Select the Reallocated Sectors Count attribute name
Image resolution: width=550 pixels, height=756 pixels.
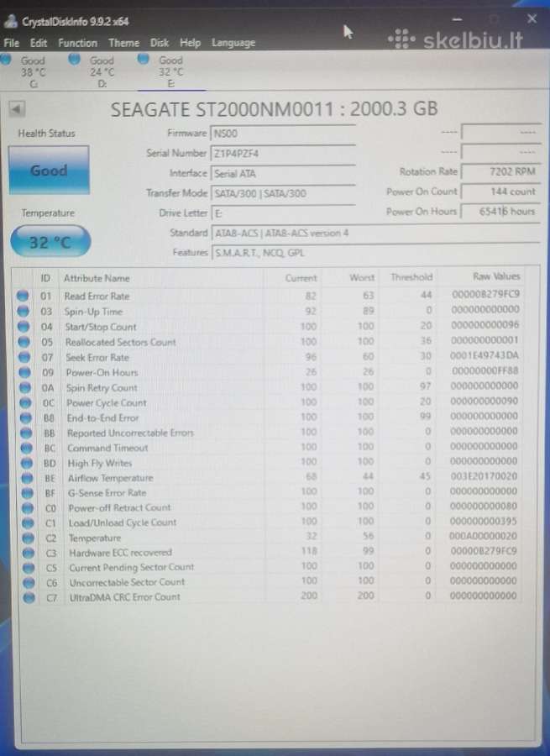tap(121, 342)
